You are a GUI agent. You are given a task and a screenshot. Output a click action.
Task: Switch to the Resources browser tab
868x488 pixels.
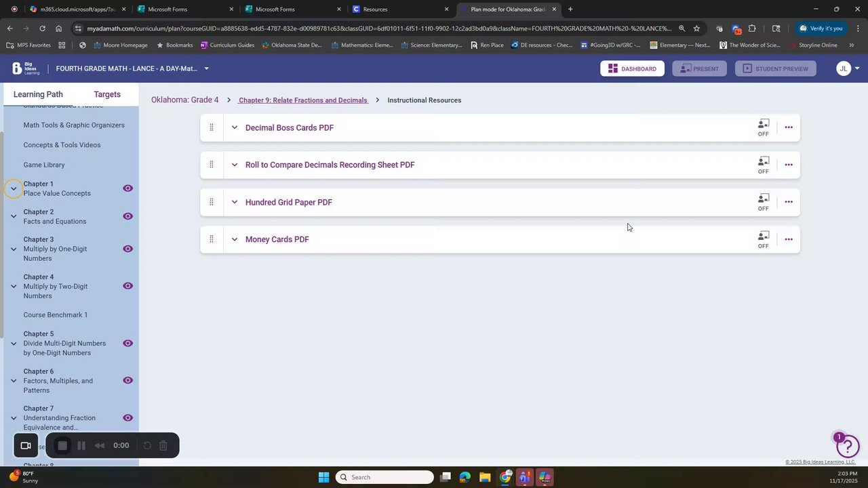coord(401,9)
